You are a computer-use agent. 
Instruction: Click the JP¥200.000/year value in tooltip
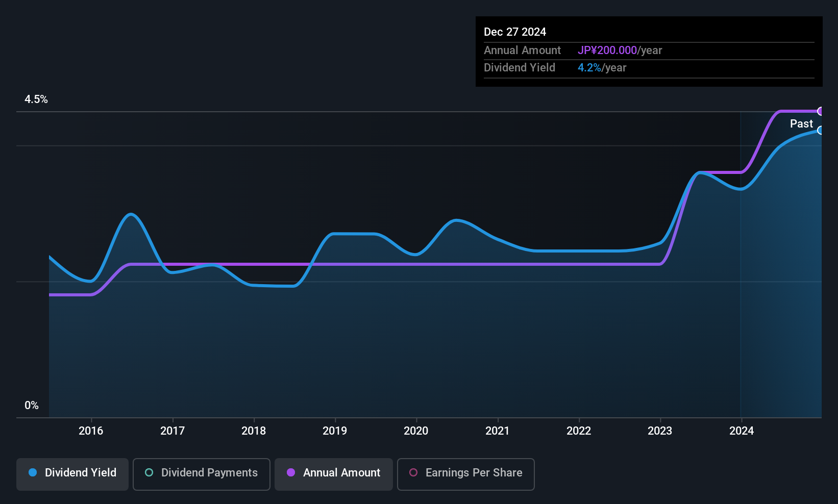tap(620, 50)
